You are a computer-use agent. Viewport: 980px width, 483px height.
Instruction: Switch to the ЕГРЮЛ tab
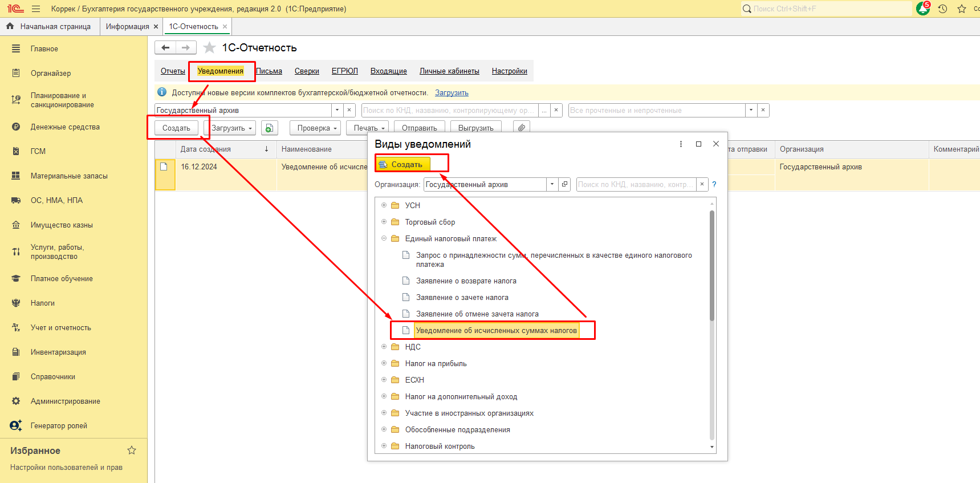pyautogui.click(x=345, y=71)
